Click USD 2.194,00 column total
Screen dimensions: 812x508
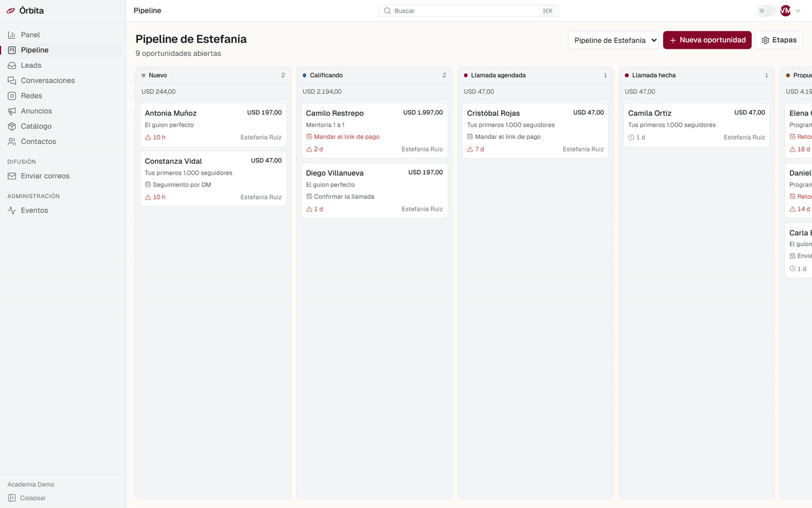322,92
